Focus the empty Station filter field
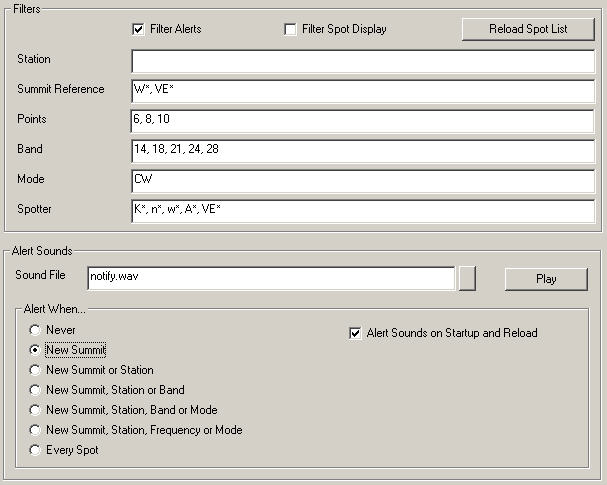The width and height of the screenshot is (607, 485). pos(363,61)
